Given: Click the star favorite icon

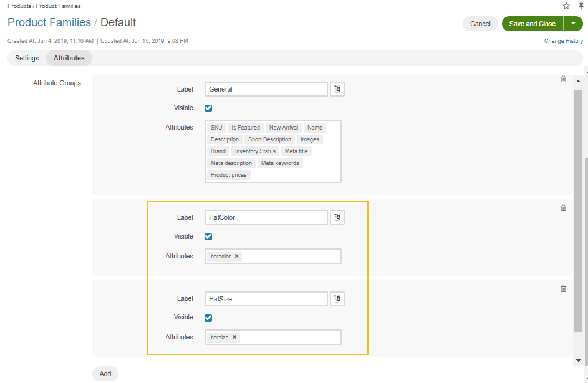Looking at the screenshot, I should coord(566,6).
